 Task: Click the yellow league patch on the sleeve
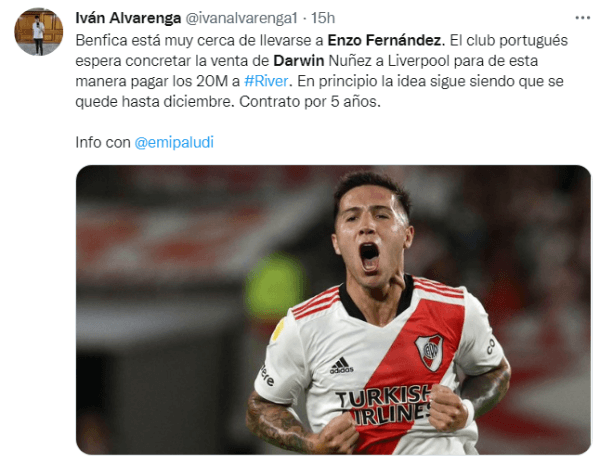click(278, 330)
